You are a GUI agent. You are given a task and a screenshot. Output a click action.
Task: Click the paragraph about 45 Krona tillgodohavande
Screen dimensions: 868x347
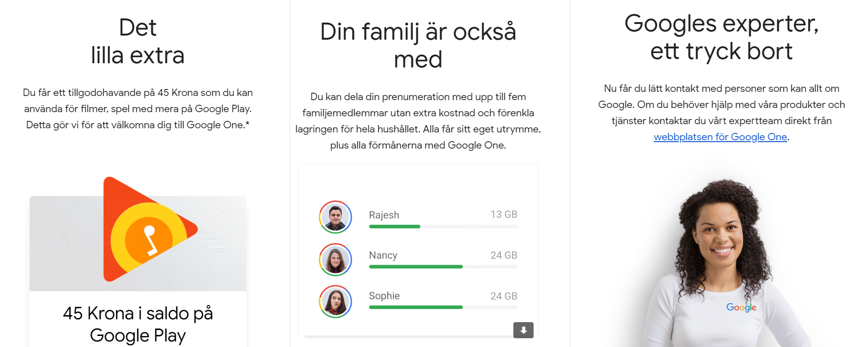click(x=138, y=109)
